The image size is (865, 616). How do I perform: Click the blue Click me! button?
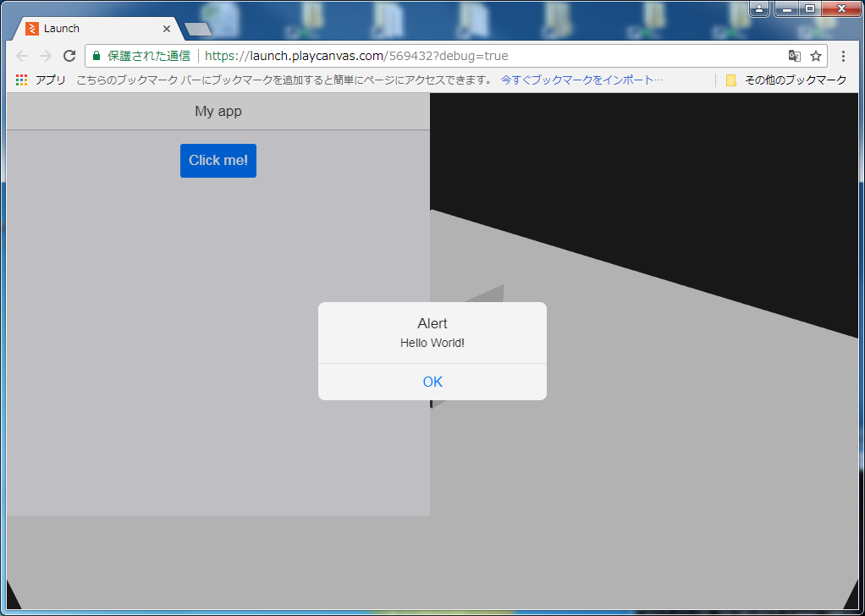218,161
